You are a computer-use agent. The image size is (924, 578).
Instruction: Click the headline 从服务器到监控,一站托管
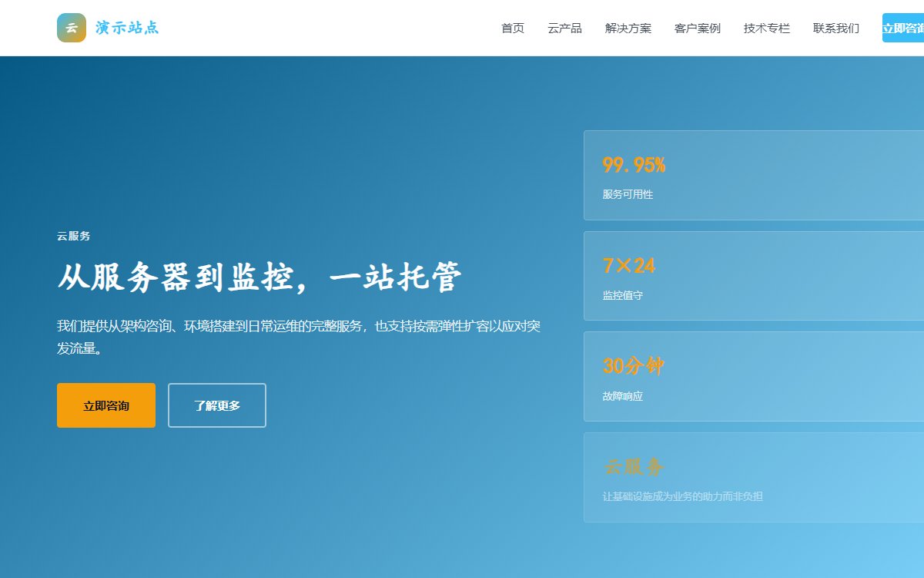click(259, 277)
